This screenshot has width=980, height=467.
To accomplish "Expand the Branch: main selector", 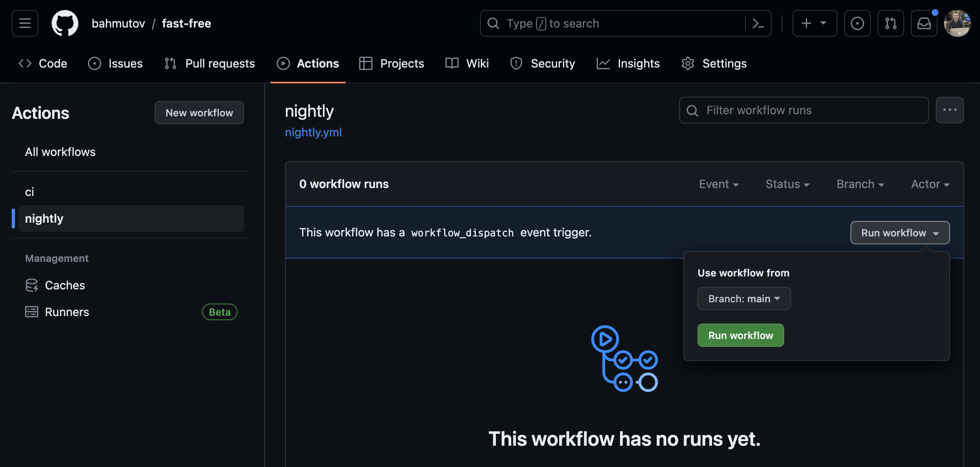I will click(744, 299).
